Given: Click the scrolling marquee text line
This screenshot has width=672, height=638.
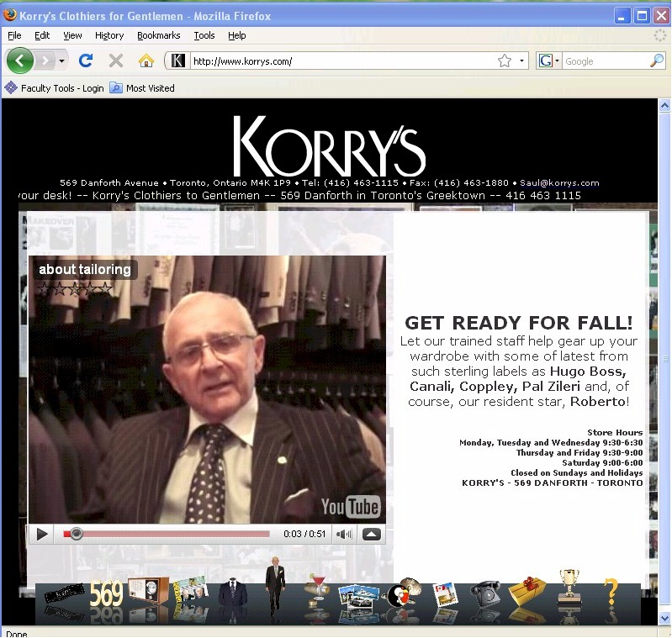Looking at the screenshot, I should pos(300,196).
